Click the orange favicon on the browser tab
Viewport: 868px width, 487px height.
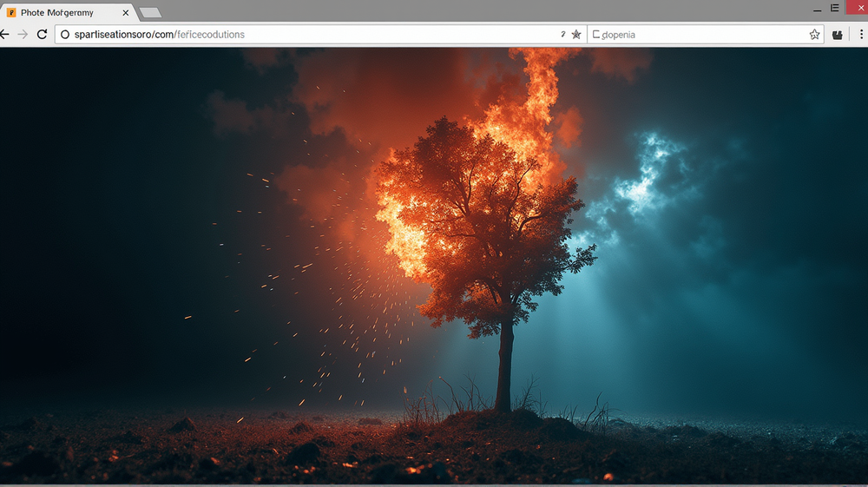11,13
